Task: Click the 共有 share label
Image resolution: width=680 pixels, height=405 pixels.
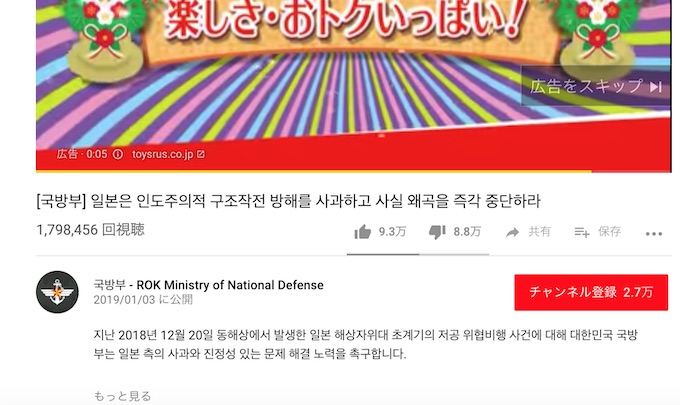Action: coord(539,232)
